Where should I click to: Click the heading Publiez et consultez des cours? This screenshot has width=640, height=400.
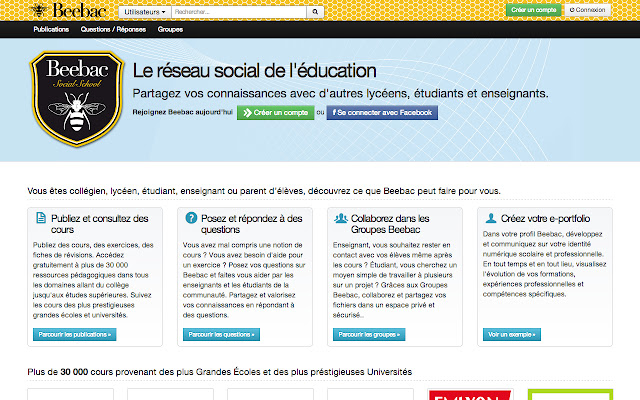[x=100, y=224]
